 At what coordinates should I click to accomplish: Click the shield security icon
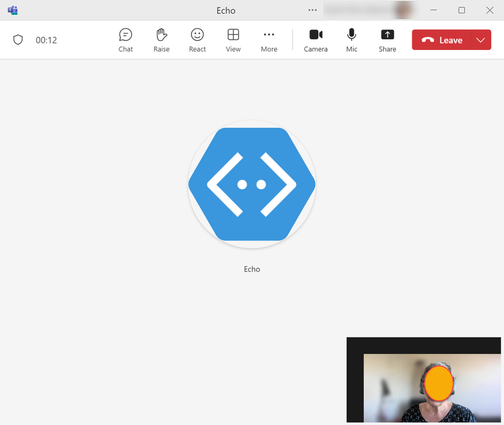point(18,40)
